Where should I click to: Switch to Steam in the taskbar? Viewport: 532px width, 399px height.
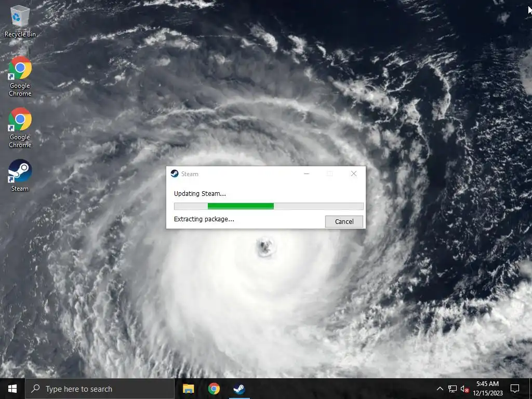click(239, 389)
